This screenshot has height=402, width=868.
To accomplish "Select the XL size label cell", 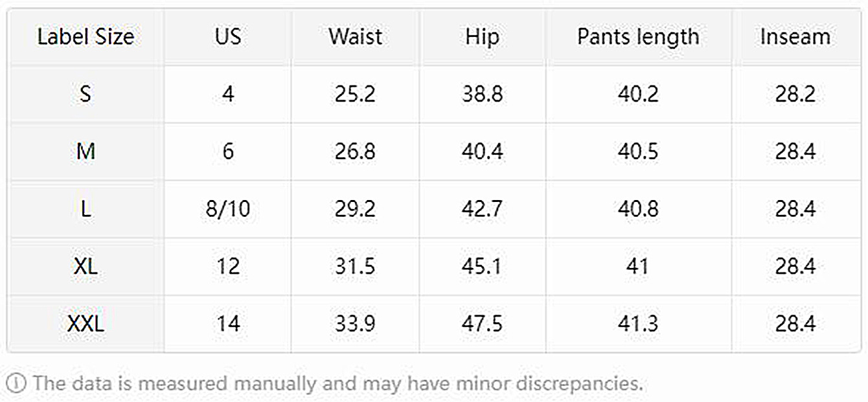I will tap(86, 266).
